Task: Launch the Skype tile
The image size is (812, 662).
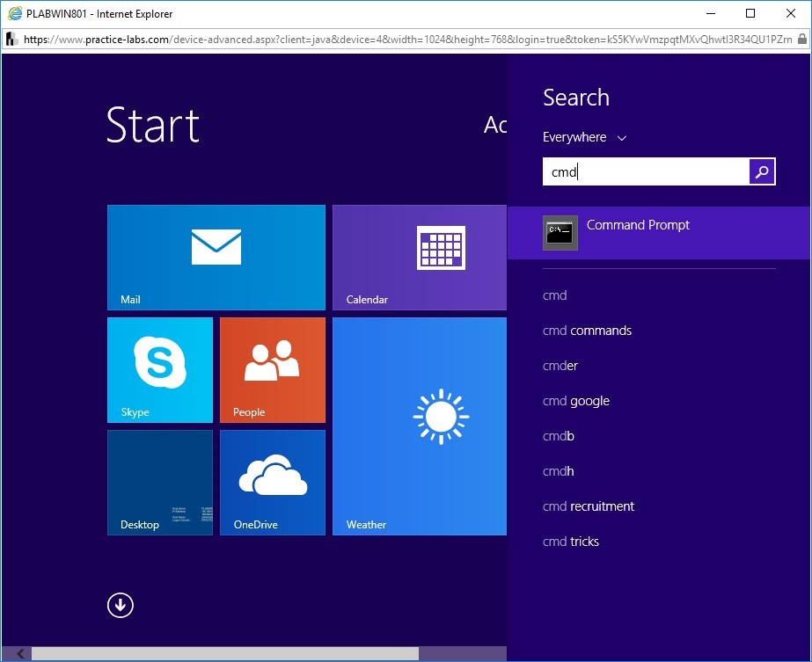Action: pos(159,369)
